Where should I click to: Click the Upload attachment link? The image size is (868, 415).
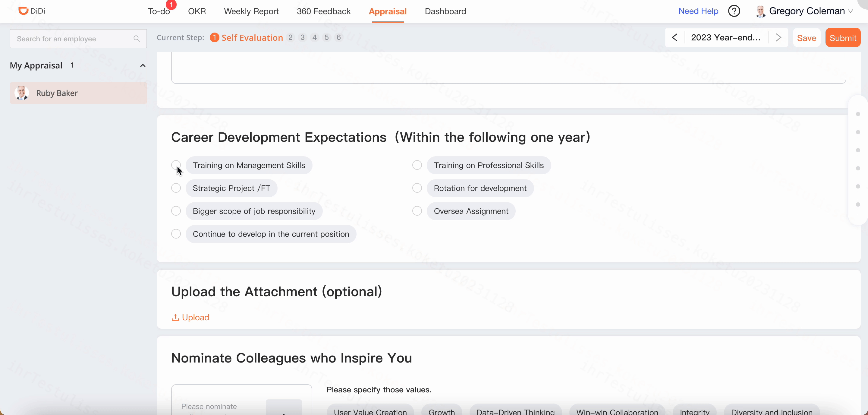191,317
